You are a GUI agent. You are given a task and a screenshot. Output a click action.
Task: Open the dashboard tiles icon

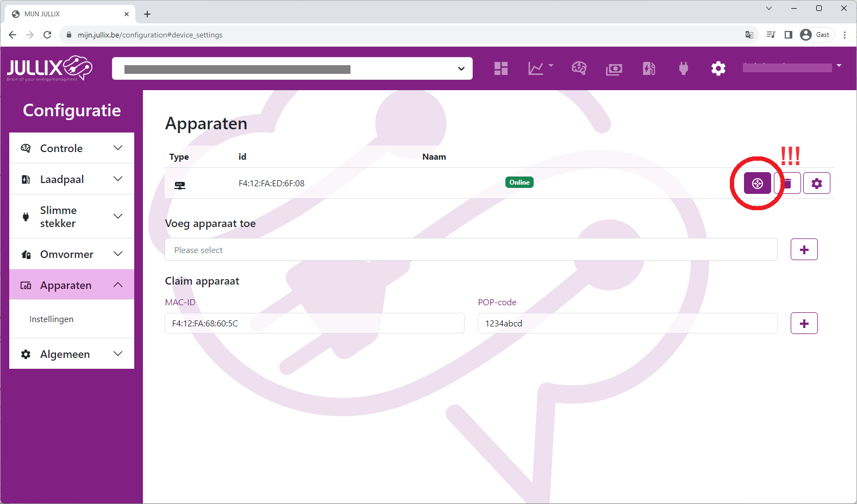click(501, 68)
